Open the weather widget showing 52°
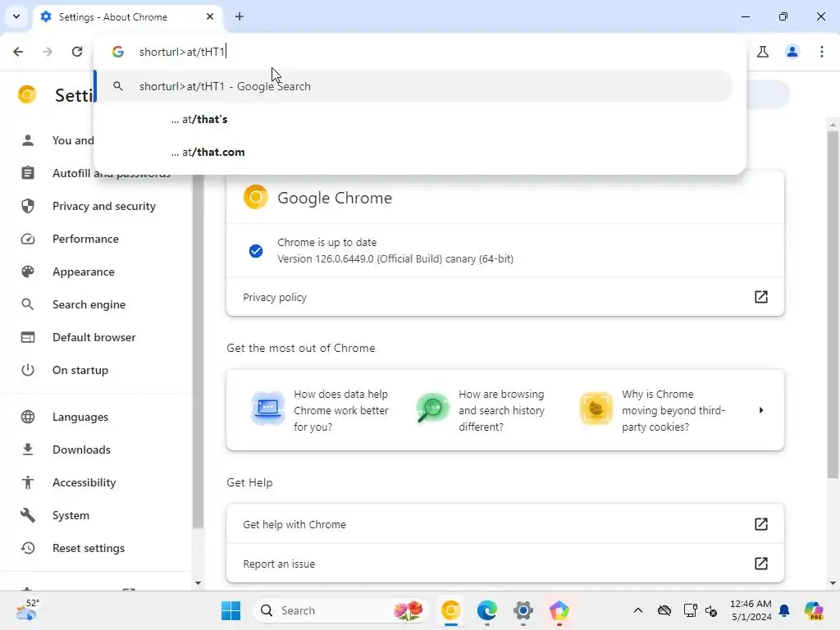Screen dimensions: 840x630 coord(27,610)
